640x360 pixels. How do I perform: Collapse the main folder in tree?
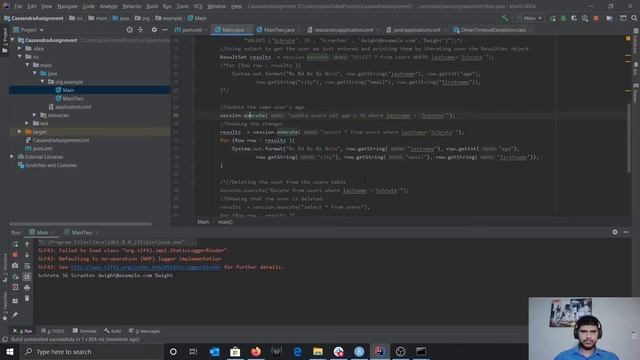click(x=27, y=65)
